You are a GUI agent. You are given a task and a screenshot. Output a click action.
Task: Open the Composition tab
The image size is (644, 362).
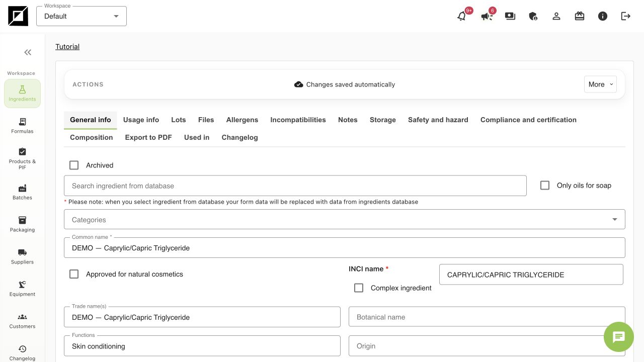[92, 137]
